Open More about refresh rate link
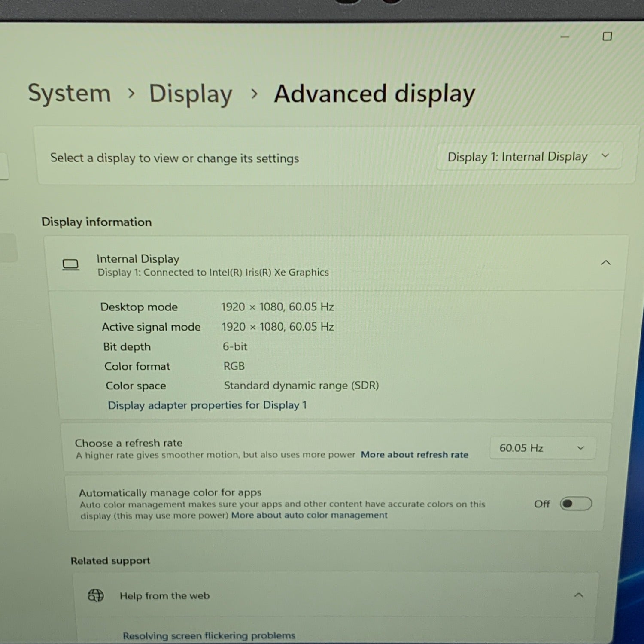Viewport: 644px width, 644px height. point(414,455)
